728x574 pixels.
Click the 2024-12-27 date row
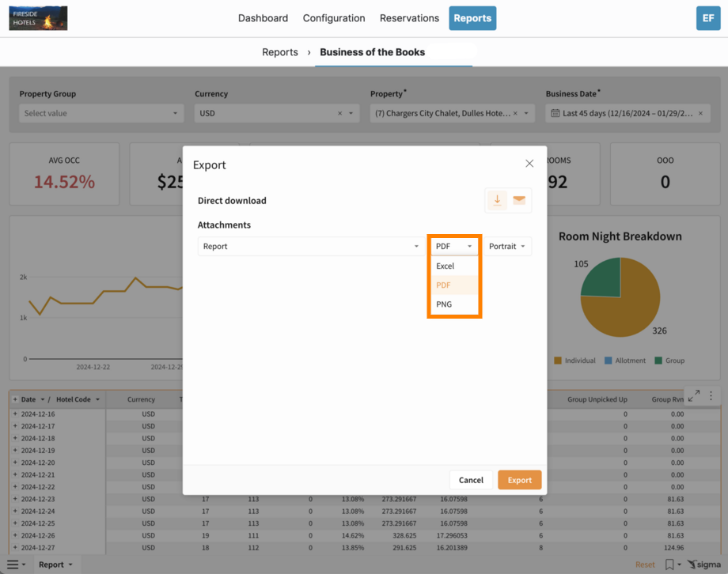pos(38,548)
